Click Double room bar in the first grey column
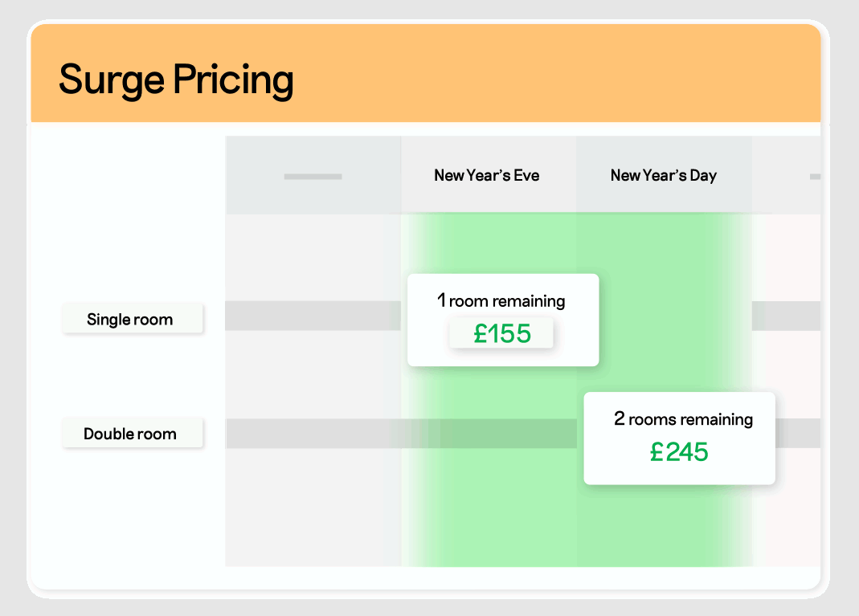 (x=313, y=434)
